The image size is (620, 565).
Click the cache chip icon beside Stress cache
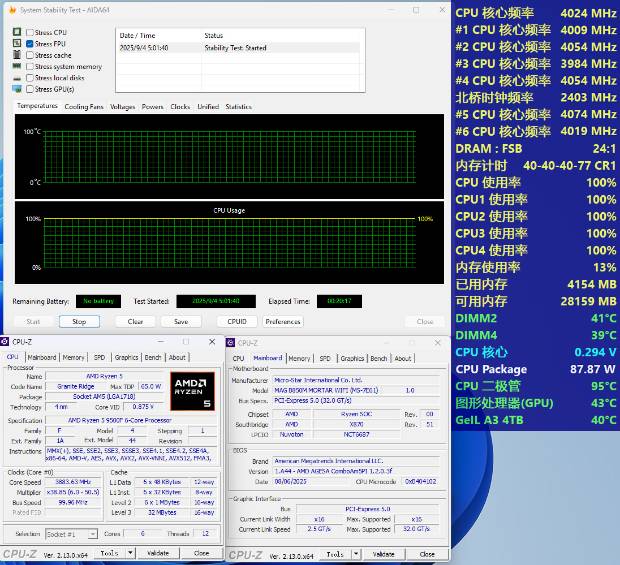click(x=17, y=54)
